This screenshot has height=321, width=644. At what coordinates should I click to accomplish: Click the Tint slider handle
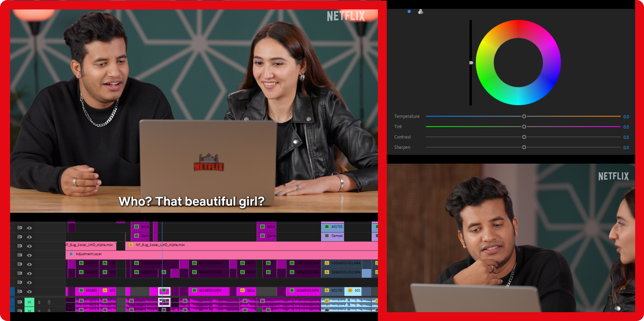[x=524, y=127]
